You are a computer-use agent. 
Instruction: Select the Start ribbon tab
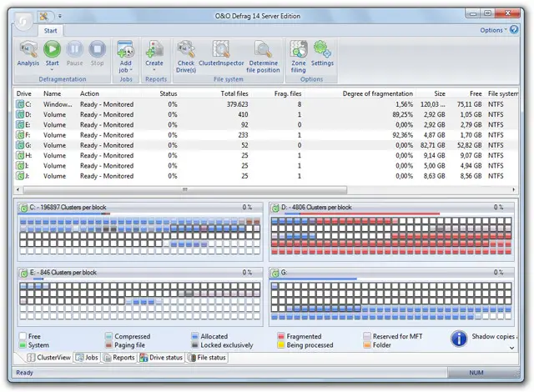click(50, 31)
